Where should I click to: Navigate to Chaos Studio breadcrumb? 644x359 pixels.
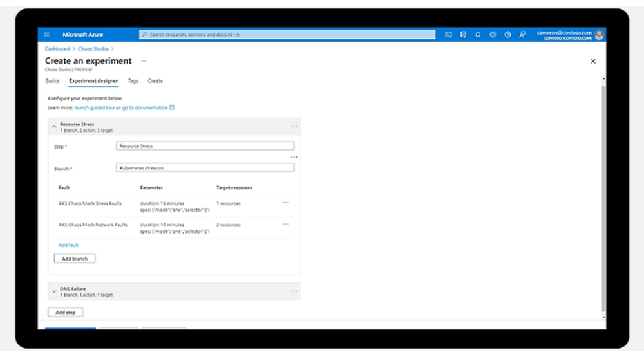click(93, 49)
